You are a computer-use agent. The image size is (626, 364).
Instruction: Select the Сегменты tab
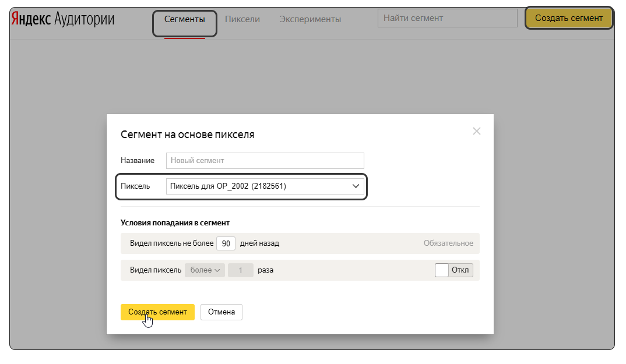184,19
